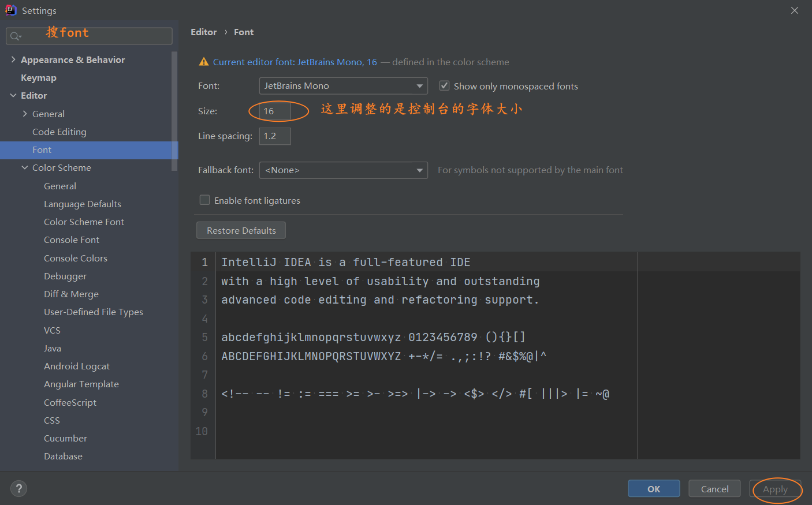The image size is (812, 505).
Task: Expand Appearance & Behavior section
Action: click(13, 59)
